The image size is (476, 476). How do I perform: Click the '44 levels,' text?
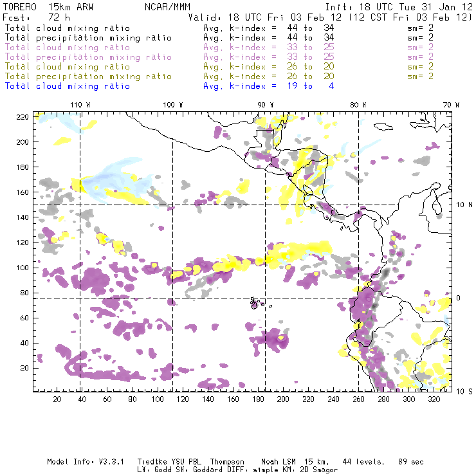363,462
